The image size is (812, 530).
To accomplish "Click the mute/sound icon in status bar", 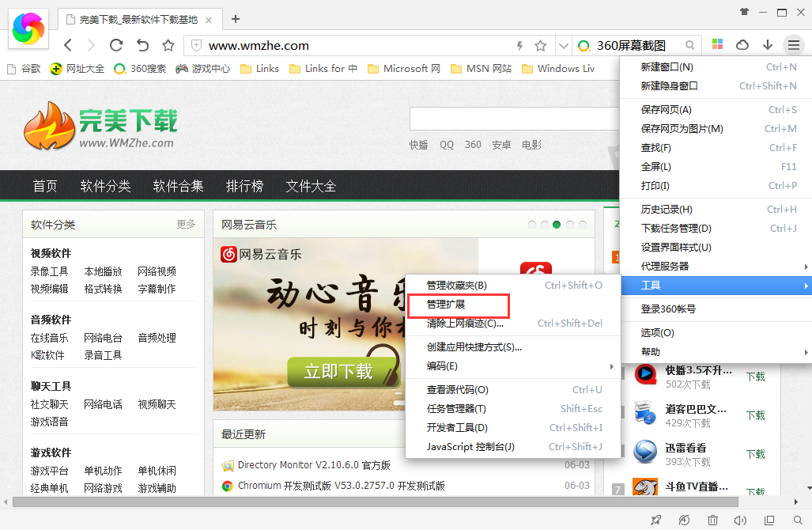I will tap(740, 521).
